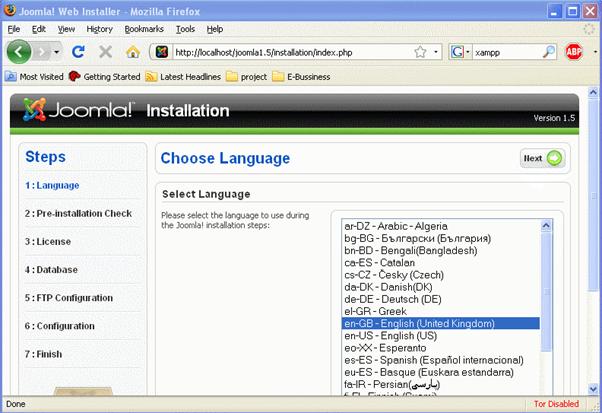Click the Firefox icon in the title bar
The height and width of the screenshot is (413, 602).
tap(10, 10)
